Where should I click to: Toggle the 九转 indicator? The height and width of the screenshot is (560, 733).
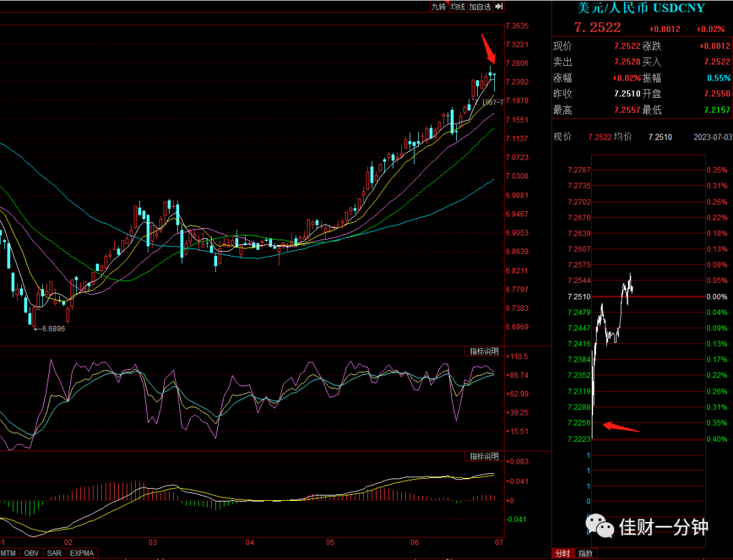[x=438, y=7]
